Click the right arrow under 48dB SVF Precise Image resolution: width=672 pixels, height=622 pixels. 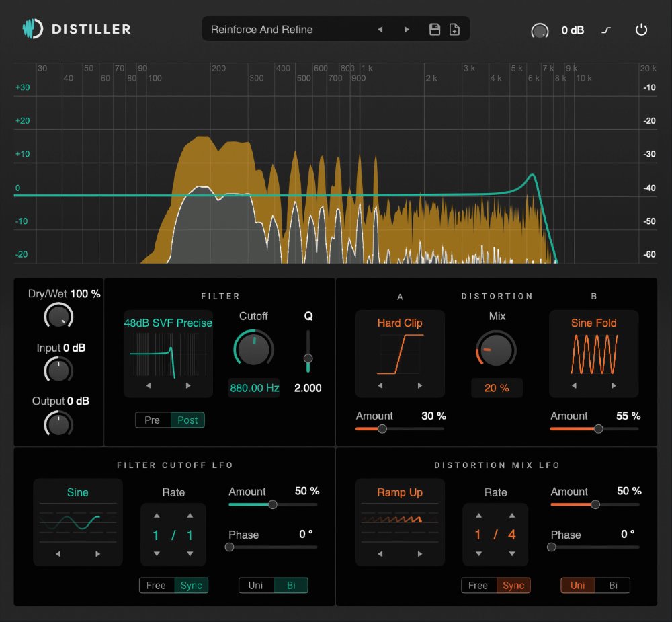tap(187, 385)
